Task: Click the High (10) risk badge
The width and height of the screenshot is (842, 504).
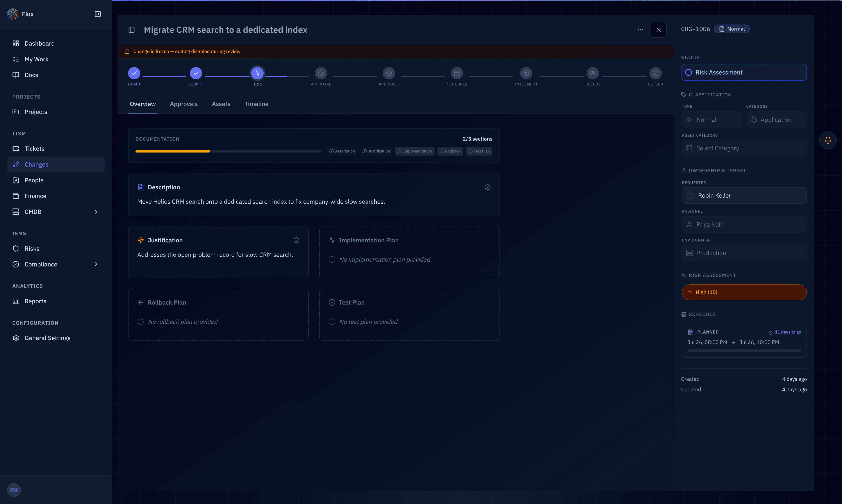Action: 744,292
